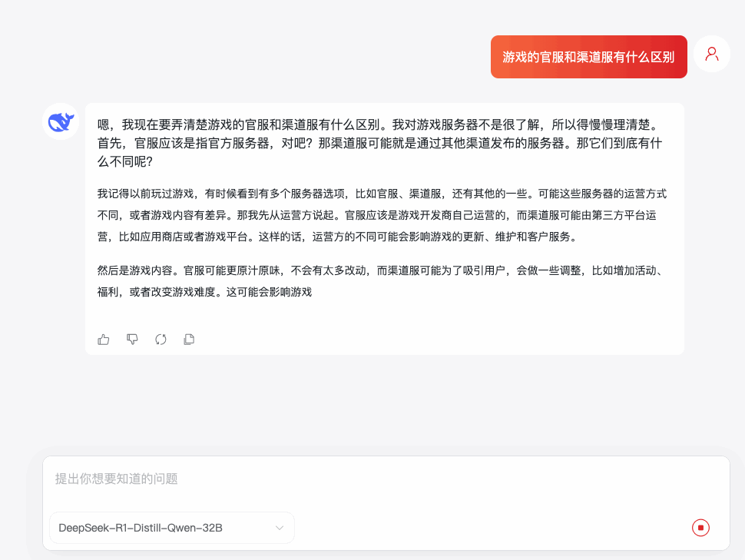
Task: Click the DeepSeek whale logo avatar
Action: 61,121
